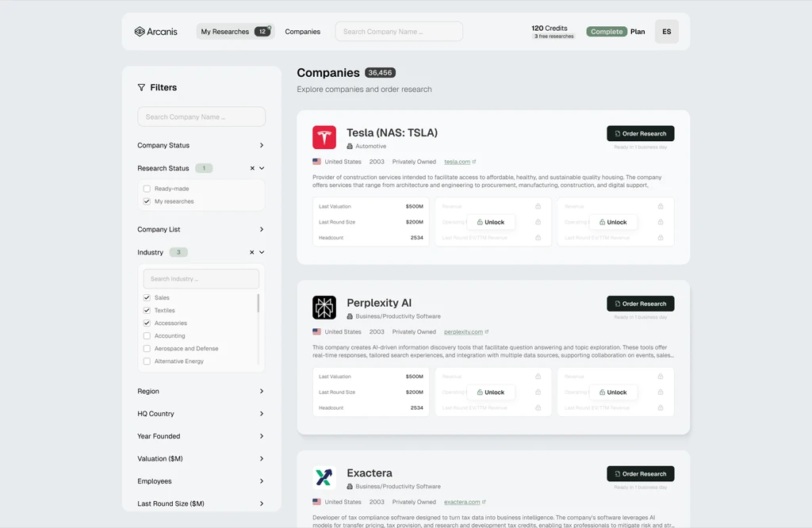Open the perplexity.com link
This screenshot has width=812, height=528.
(x=463, y=332)
